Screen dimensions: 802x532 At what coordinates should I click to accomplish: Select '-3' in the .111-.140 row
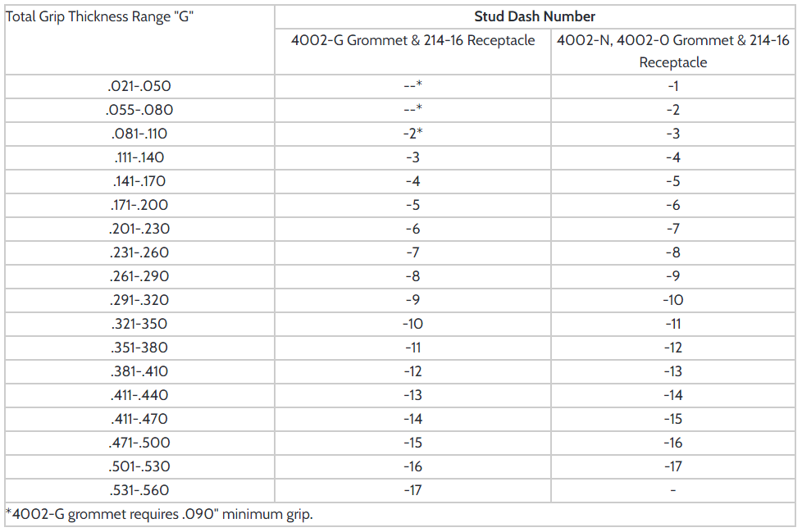(412, 157)
